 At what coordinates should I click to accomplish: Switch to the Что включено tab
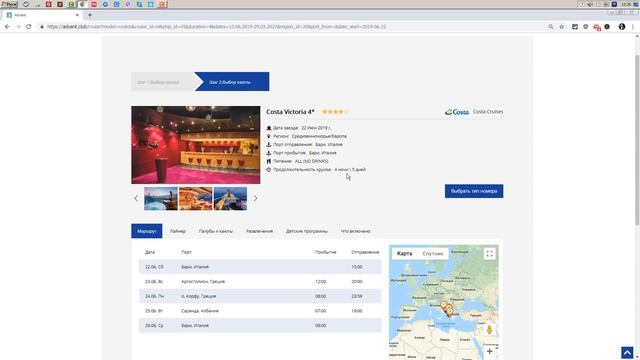[356, 231]
